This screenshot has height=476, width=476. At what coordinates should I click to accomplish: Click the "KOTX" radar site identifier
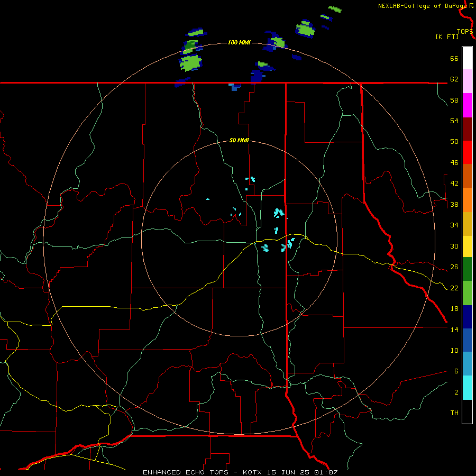[x=253, y=472]
